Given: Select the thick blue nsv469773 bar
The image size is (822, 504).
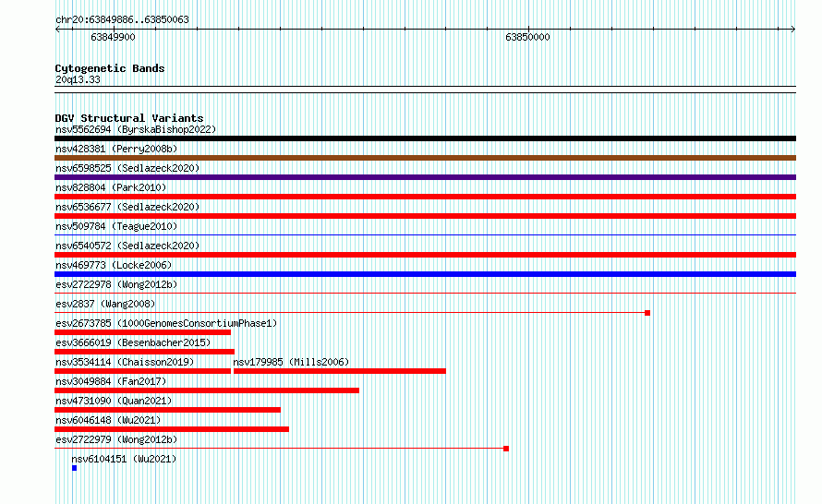Looking at the screenshot, I should (425, 274).
